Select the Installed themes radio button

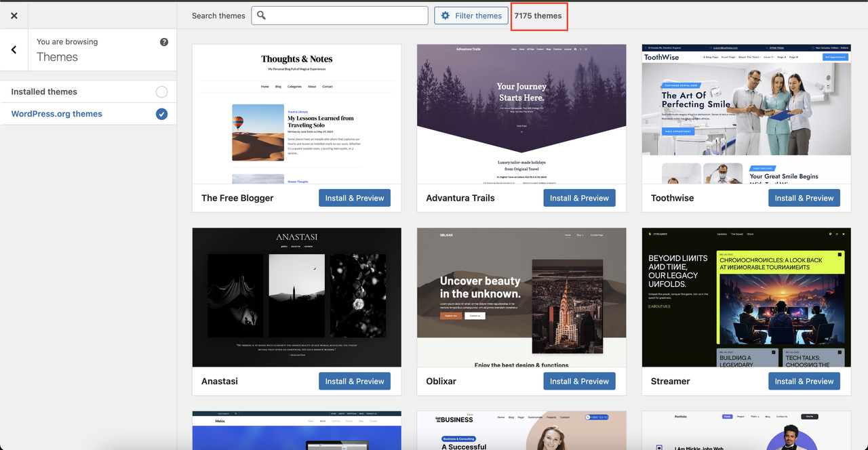[161, 92]
